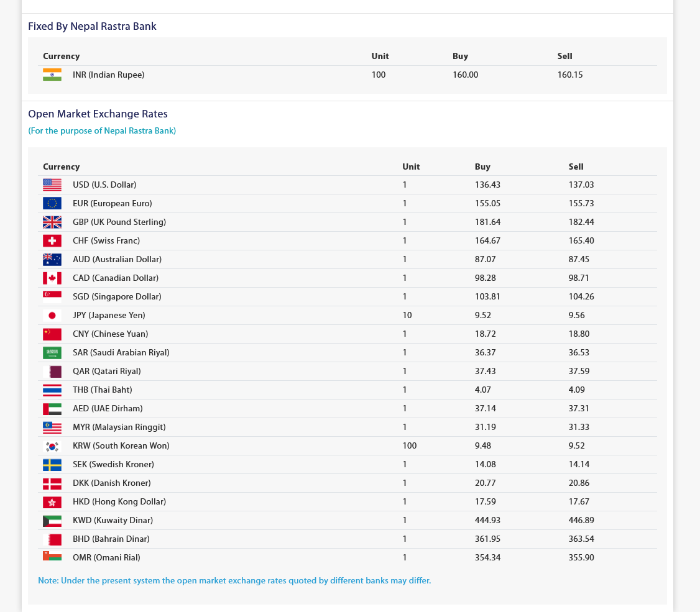
Task: Click the Indian flag icon
Action: tap(52, 75)
